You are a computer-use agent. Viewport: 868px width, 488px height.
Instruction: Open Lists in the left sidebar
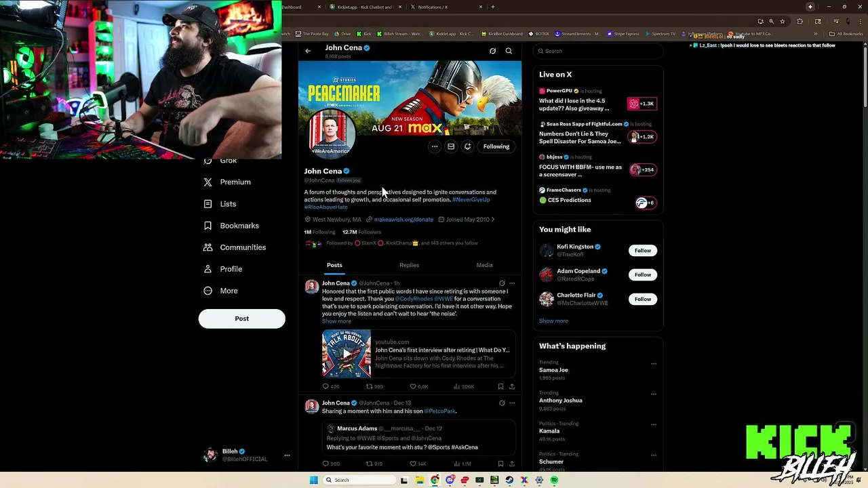point(220,204)
